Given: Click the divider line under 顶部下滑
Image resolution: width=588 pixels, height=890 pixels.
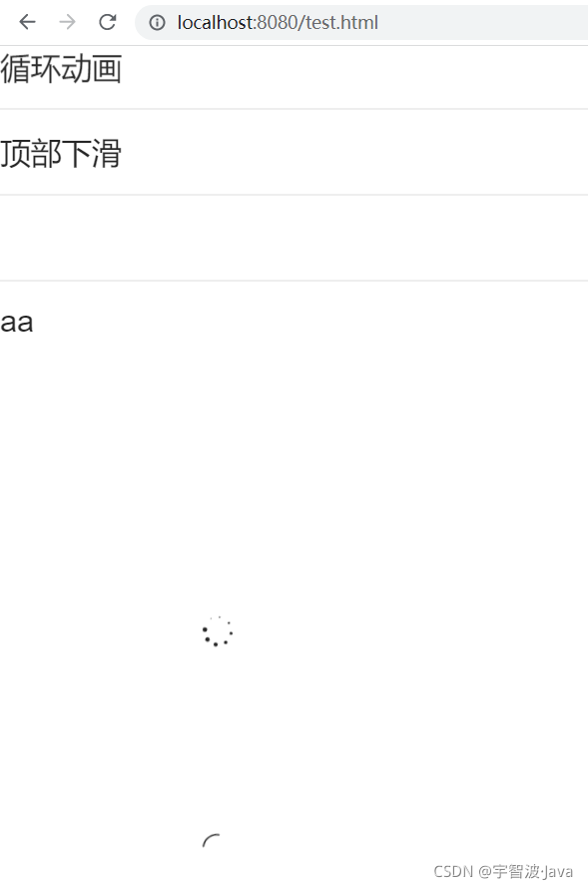Looking at the screenshot, I should pyautogui.click(x=294, y=195).
